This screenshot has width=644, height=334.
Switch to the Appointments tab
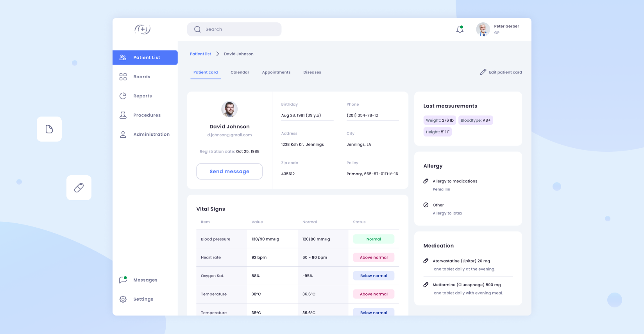point(276,72)
